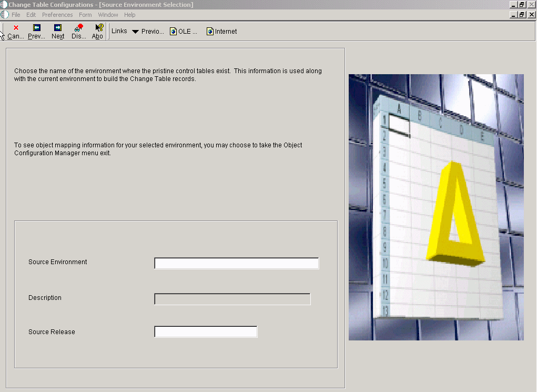Click the Cancel toolbar icon
This screenshot has width=537, height=392.
[16, 32]
